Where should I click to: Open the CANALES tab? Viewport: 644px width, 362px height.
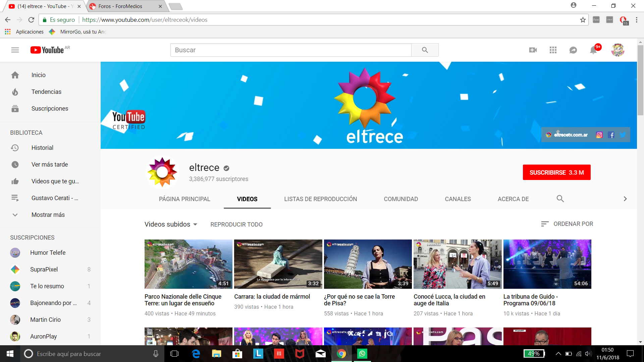458,199
